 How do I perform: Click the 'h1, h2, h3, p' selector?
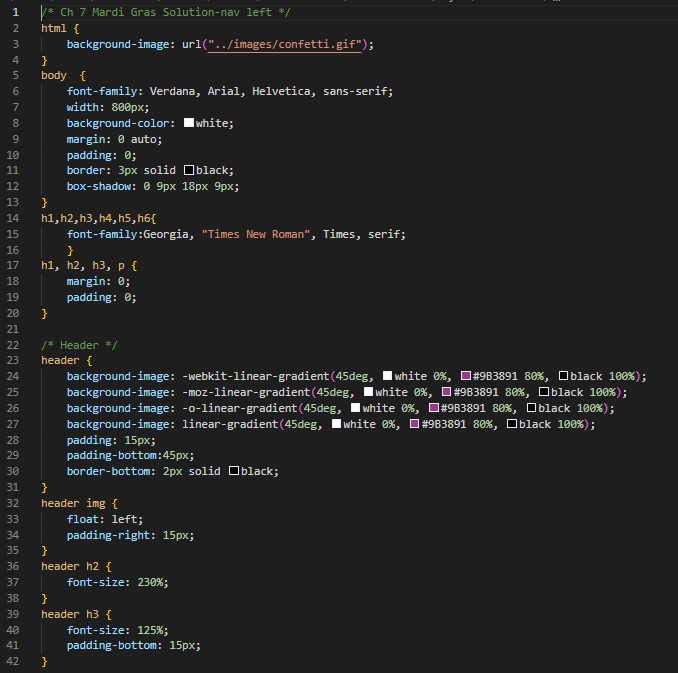[x=83, y=265]
